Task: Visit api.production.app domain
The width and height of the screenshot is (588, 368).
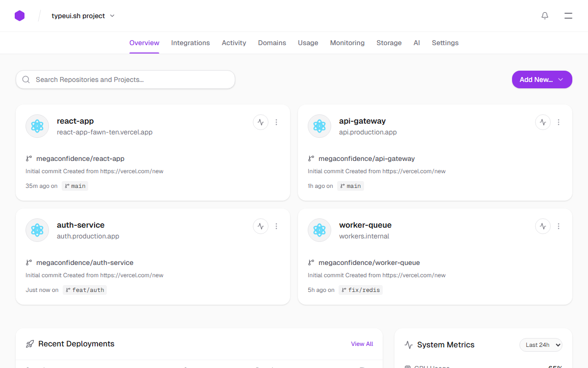Action: [x=368, y=132]
